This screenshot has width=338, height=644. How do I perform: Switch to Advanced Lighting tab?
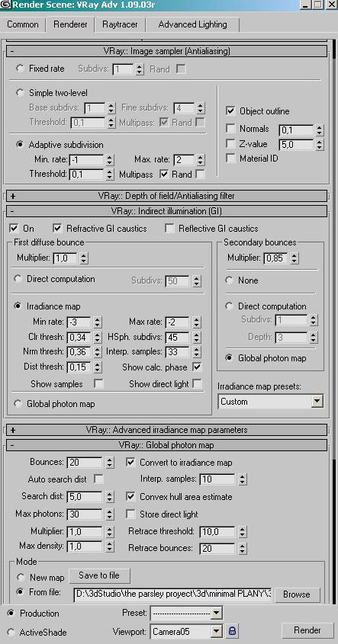192,24
